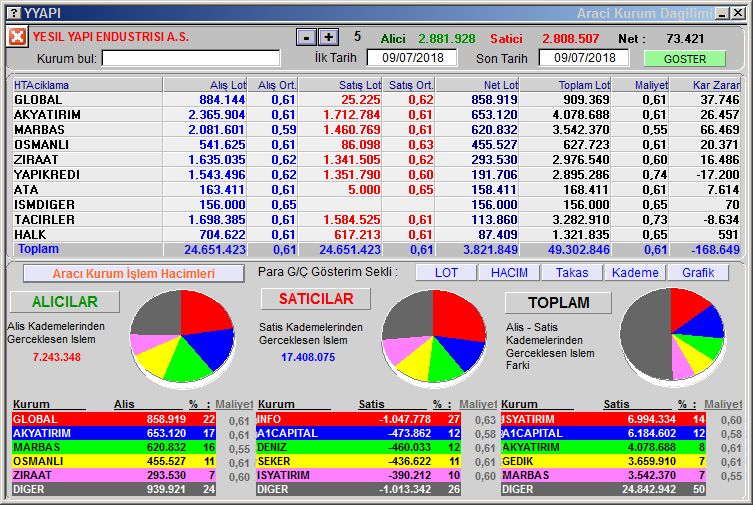Image resolution: width=753 pixels, height=505 pixels.
Task: Switch to HACIM display mode
Action: pyautogui.click(x=509, y=273)
